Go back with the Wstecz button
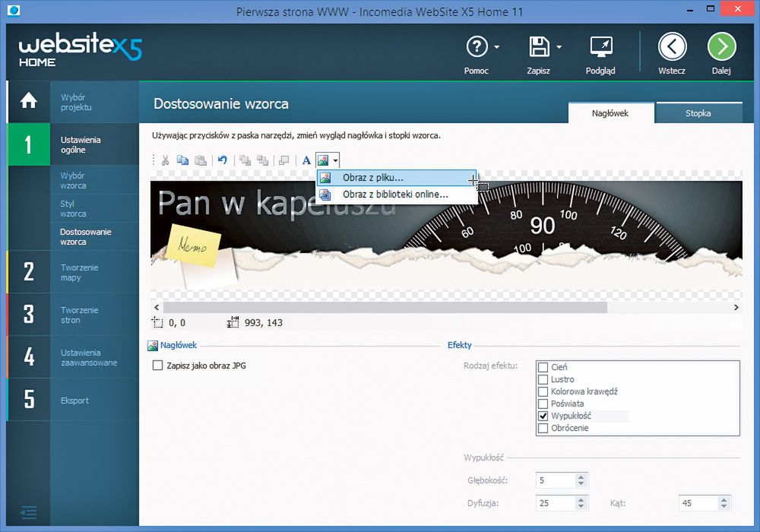Screen dimensions: 760x532 [672, 47]
